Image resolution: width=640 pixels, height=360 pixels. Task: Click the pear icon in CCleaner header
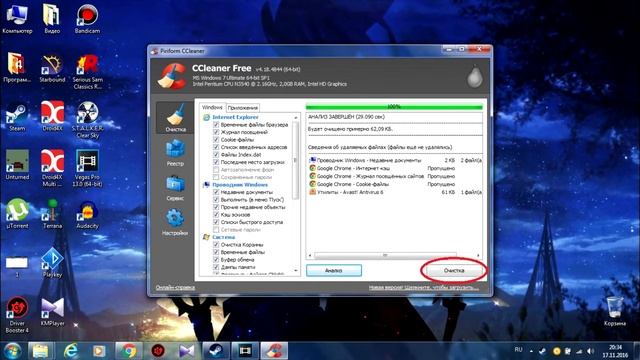click(474, 76)
